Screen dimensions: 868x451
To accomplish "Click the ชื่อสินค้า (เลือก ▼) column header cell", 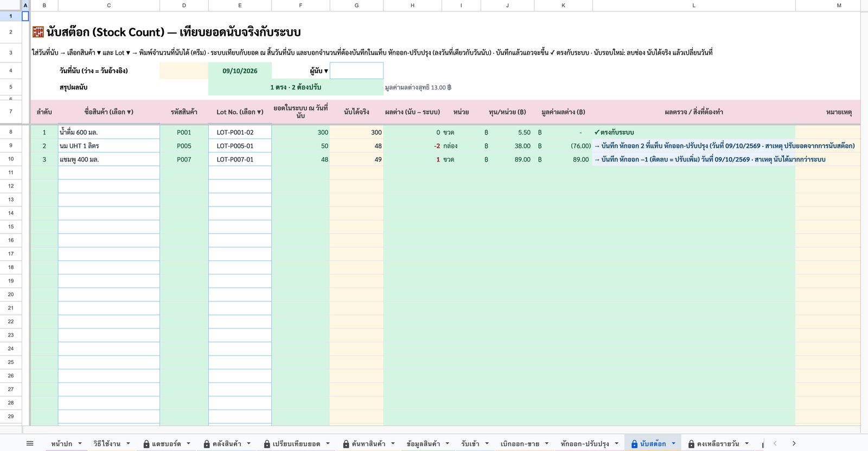I will (109, 112).
